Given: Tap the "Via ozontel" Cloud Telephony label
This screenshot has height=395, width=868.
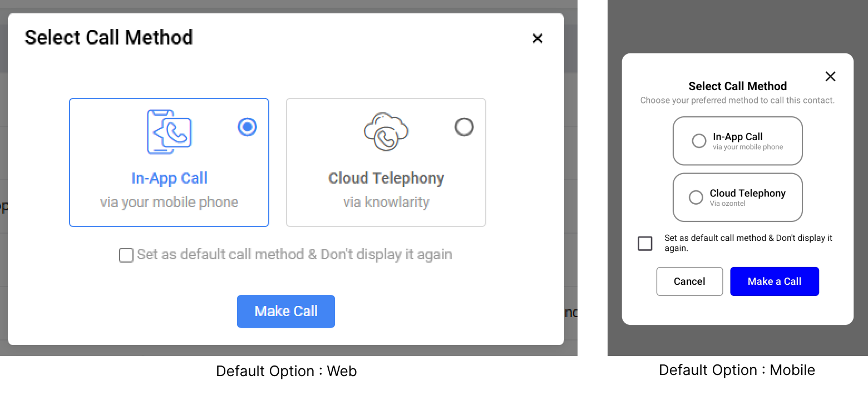Looking at the screenshot, I should (727, 204).
